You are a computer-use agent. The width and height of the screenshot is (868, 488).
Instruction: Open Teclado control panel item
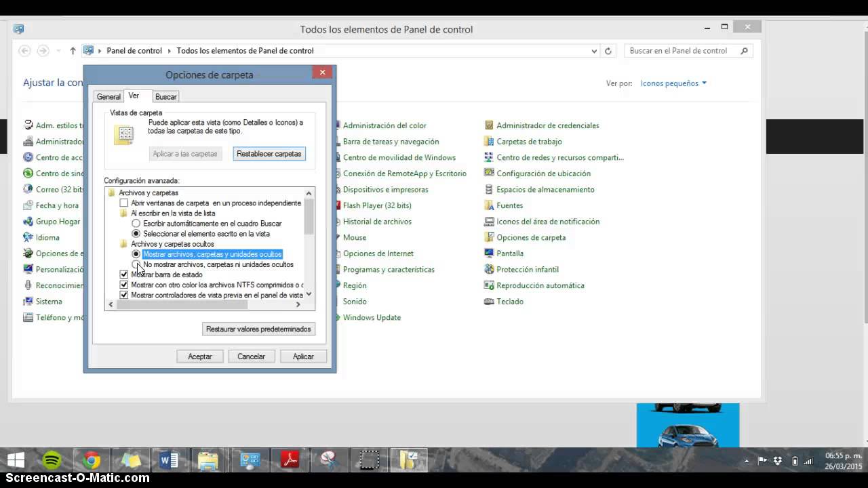504,302
